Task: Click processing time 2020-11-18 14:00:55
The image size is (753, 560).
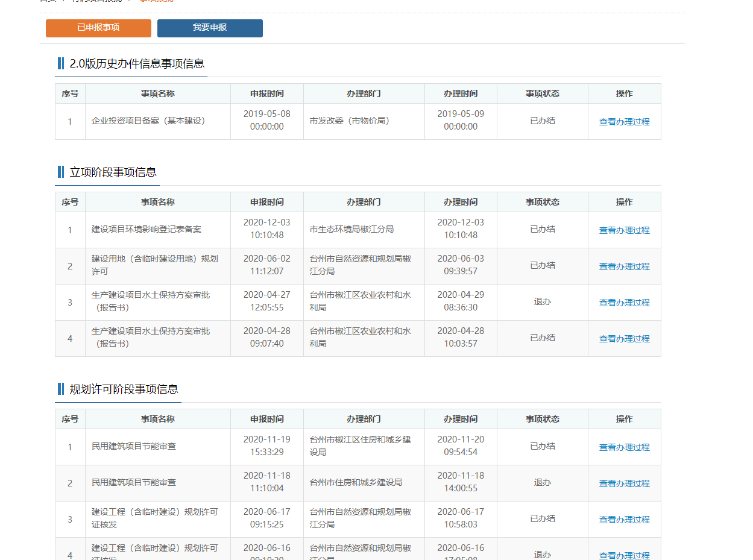Action: [x=461, y=482]
